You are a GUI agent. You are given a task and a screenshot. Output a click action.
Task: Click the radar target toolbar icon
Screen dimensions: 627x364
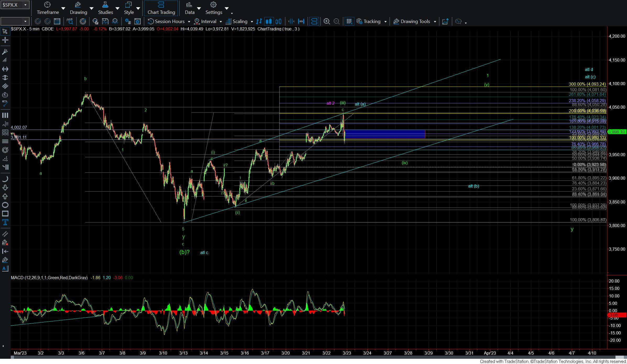pos(83,21)
